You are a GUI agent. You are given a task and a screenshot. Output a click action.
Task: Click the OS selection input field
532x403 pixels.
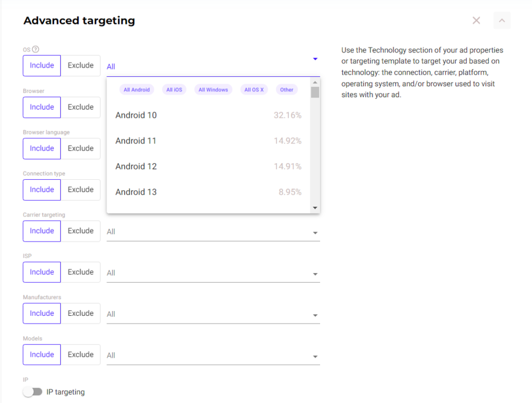tap(208, 66)
